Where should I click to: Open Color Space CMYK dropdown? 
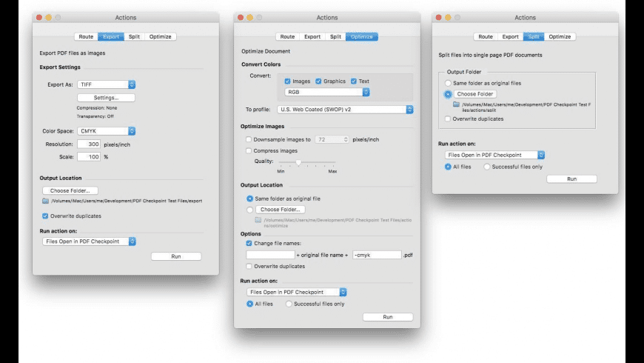tap(107, 130)
